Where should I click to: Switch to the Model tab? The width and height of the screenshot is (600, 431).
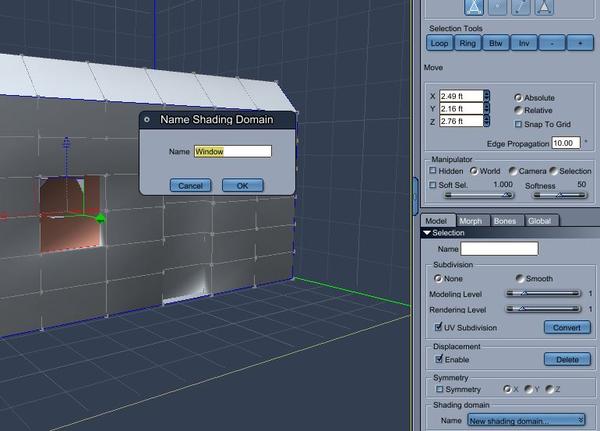436,221
